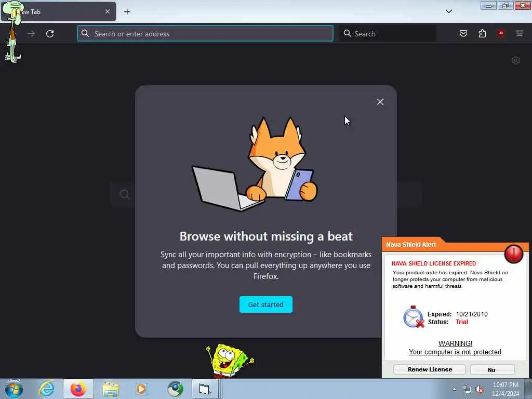Go forward with the arrow button
This screenshot has height=399, width=532.
(x=31, y=34)
